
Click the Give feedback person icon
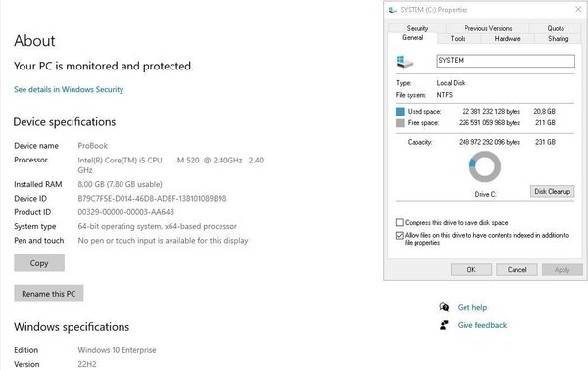point(444,325)
